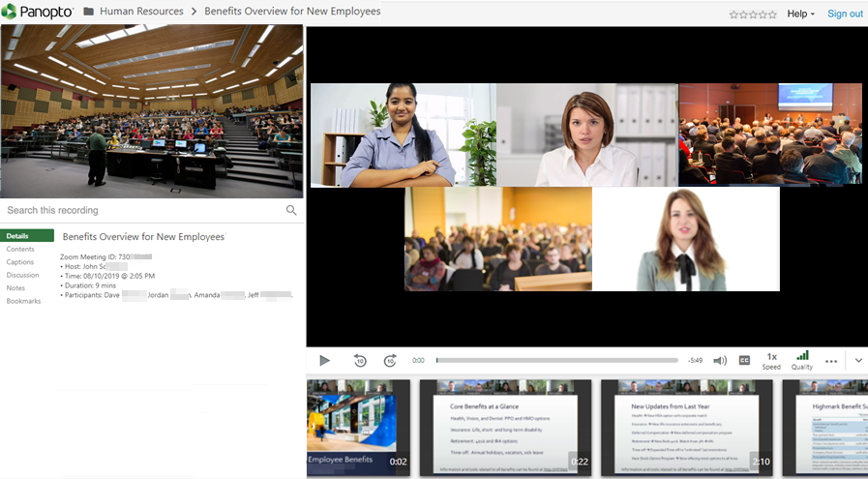Open the Discussion tab
This screenshot has width=868, height=479.
click(x=22, y=275)
